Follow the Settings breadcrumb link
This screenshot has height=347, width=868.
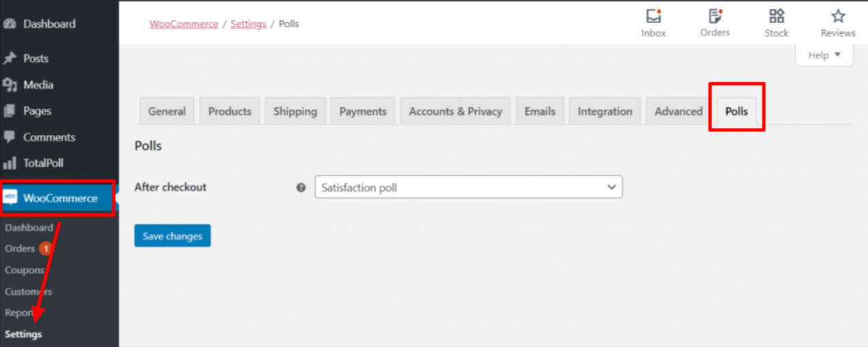[248, 24]
